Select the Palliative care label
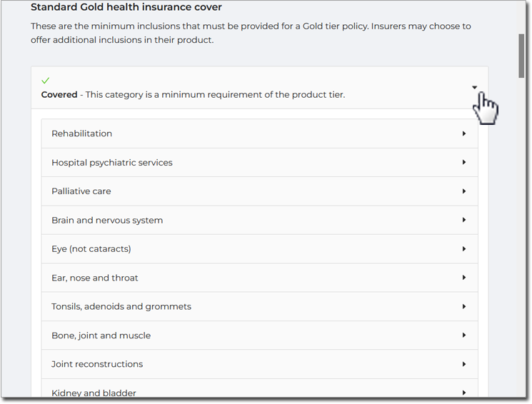The height and width of the screenshot is (404, 532). 81,191
